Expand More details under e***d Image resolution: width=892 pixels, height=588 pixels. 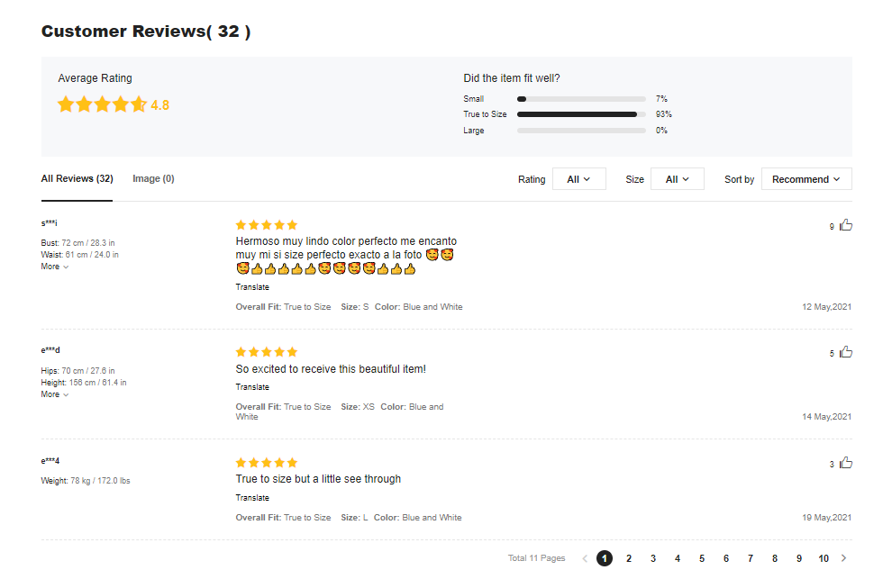(54, 394)
